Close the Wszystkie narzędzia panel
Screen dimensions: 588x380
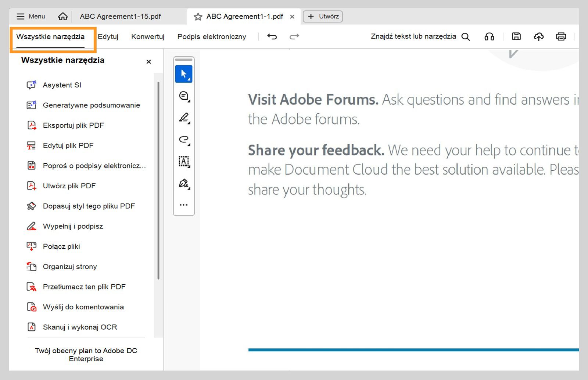[x=148, y=62]
